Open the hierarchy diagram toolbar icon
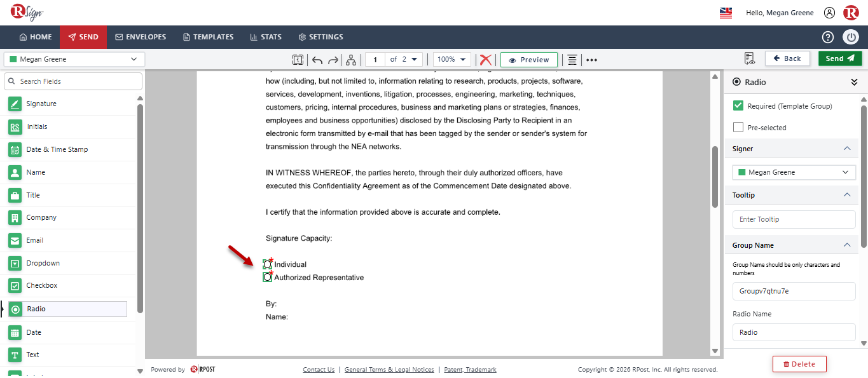The width and height of the screenshot is (868, 378). coord(351,60)
